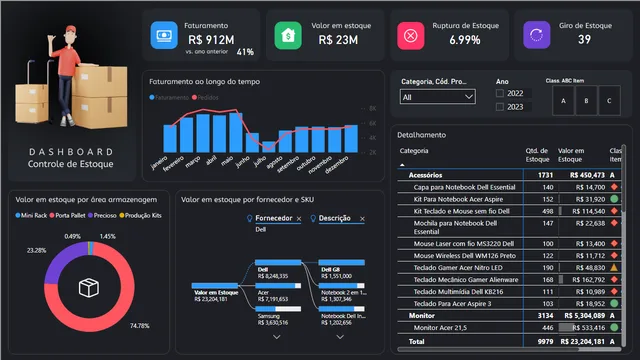Select the Notebook 2 em 1... node
Viewport: 640px width, 360px height.
[342, 286]
